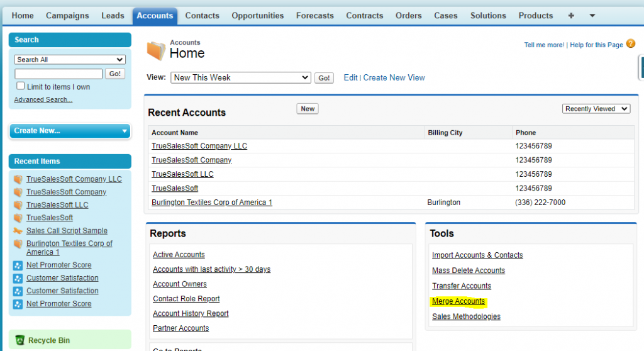Click the plus icon for all tabs
The width and height of the screenshot is (644, 351).
pyautogui.click(x=571, y=16)
